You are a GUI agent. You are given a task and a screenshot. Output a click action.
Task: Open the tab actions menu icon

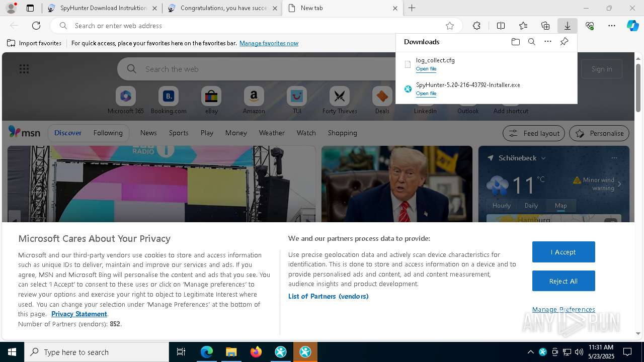point(30,8)
